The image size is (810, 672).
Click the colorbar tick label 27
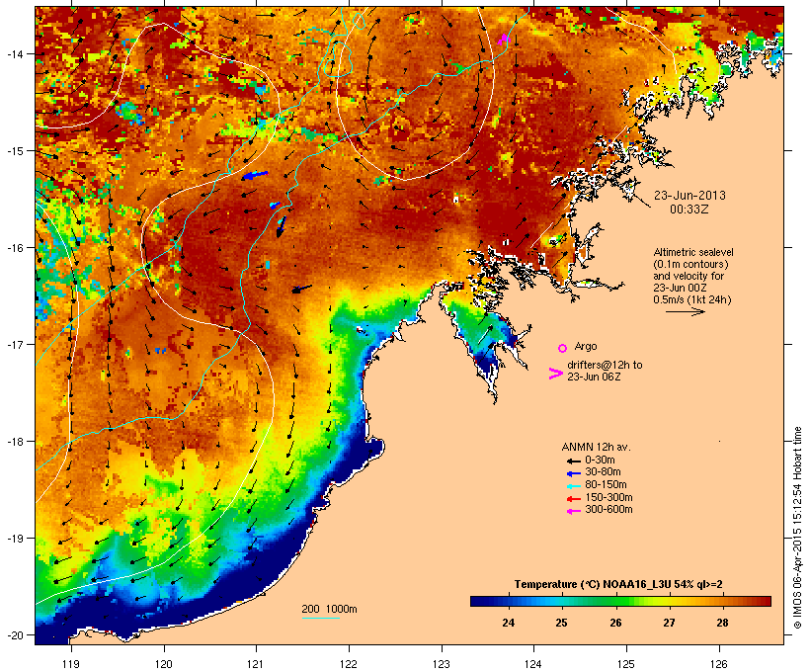pyautogui.click(x=669, y=623)
